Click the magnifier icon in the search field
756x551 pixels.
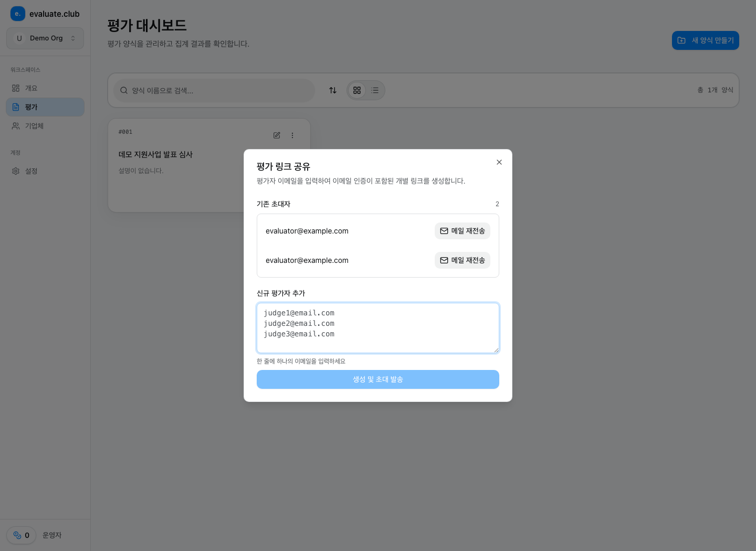124,90
